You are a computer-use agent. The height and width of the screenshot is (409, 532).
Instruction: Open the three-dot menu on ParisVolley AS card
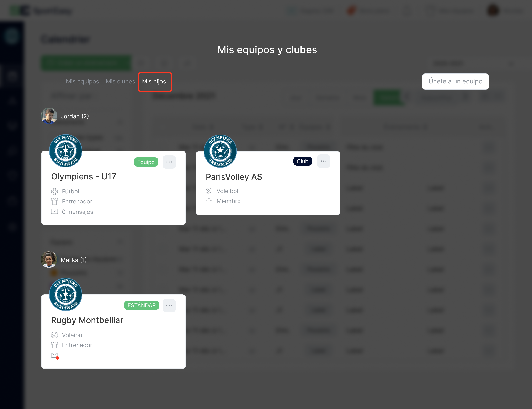(324, 161)
